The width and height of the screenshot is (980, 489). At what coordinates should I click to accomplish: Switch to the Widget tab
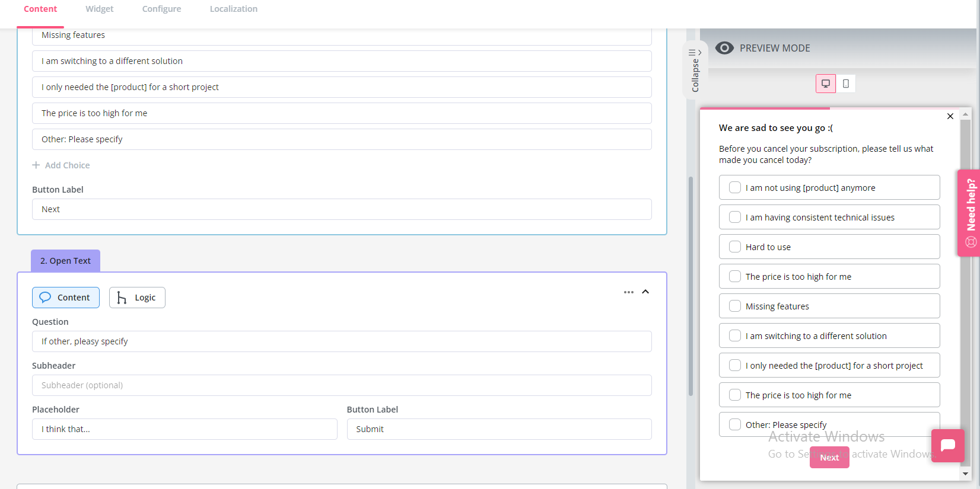99,9
